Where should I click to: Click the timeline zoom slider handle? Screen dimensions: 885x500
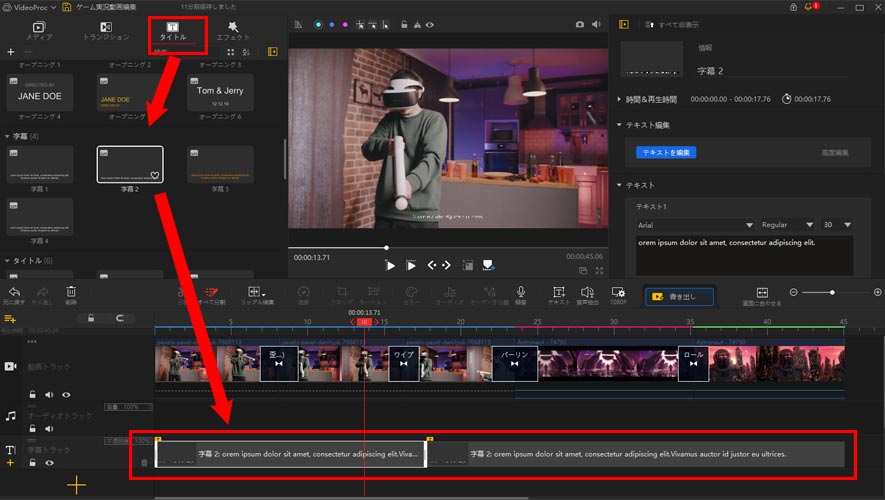pos(832,292)
